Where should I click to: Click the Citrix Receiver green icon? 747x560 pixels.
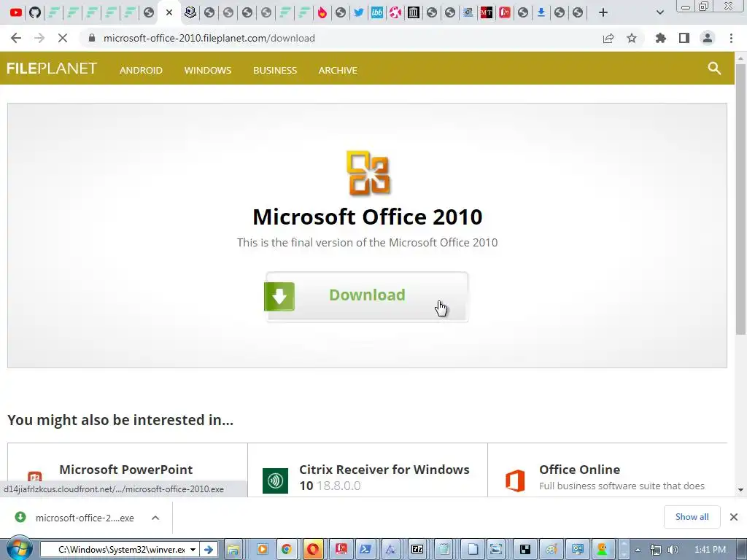point(275,481)
